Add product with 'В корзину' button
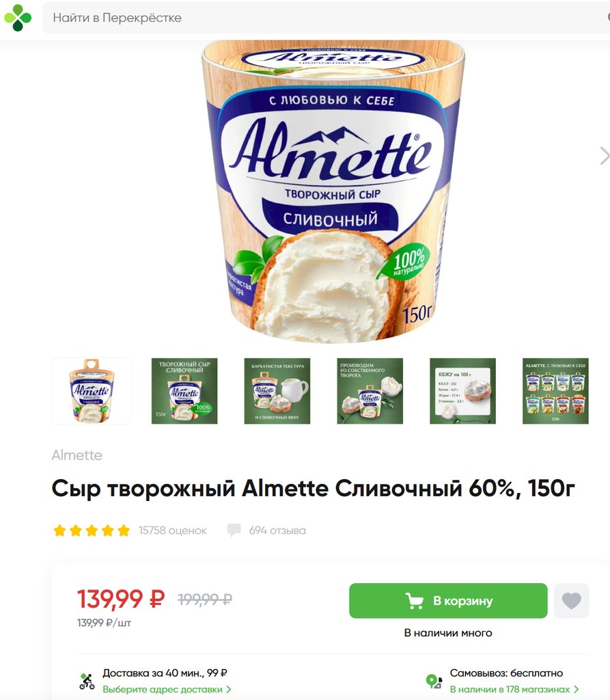Screen dimensions: 610x700 [448, 601]
